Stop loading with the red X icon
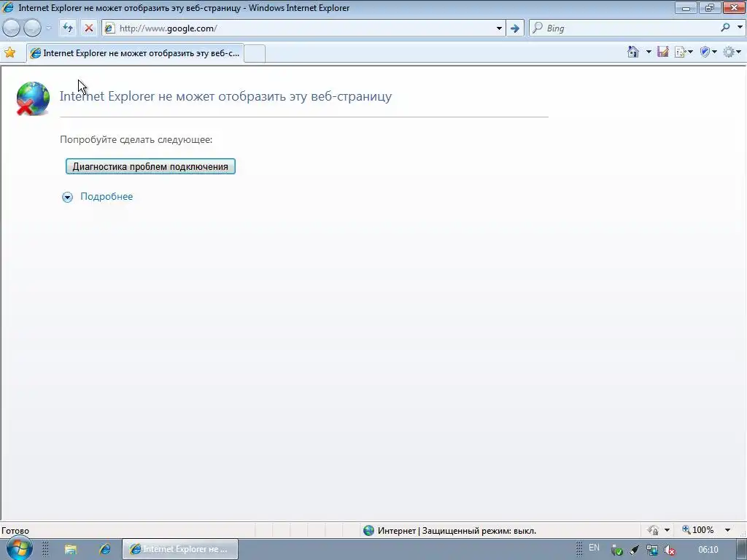Viewport: 747px width, 560px height. coord(88,28)
